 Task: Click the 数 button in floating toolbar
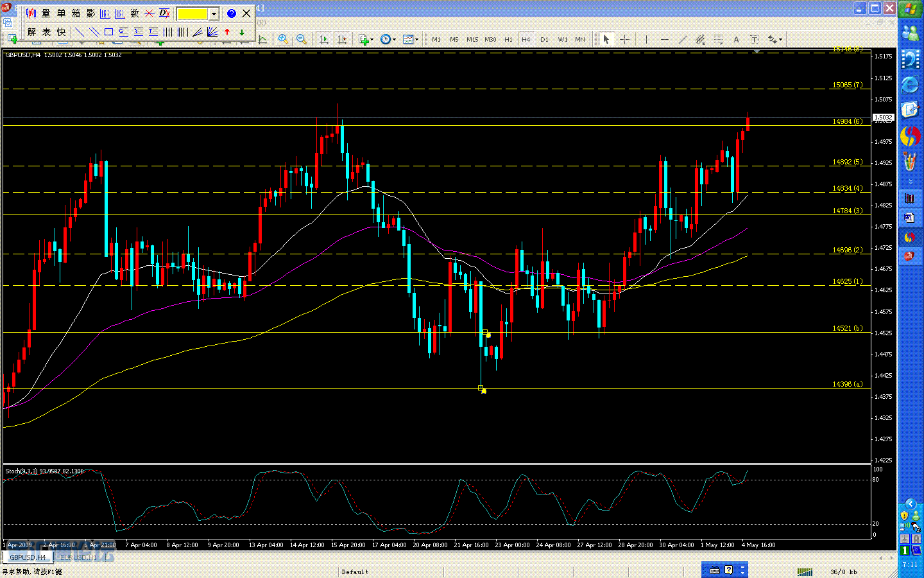pos(135,13)
